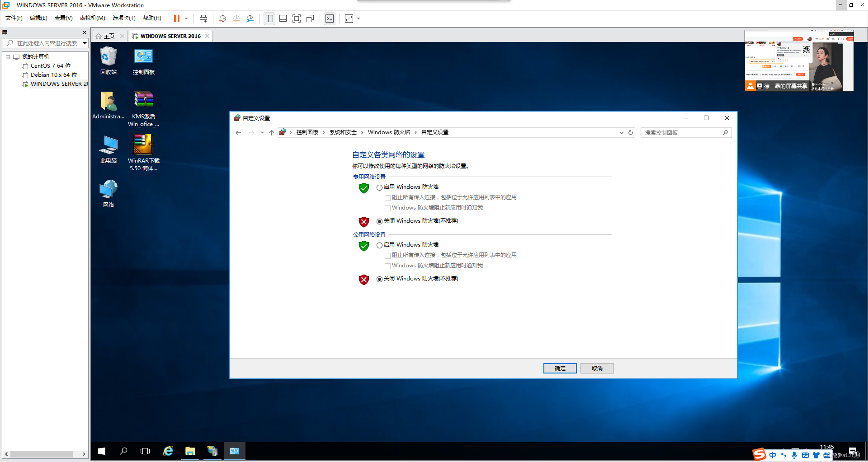868x462 pixels.
Task: Open the address bar history dropdown
Action: point(622,133)
